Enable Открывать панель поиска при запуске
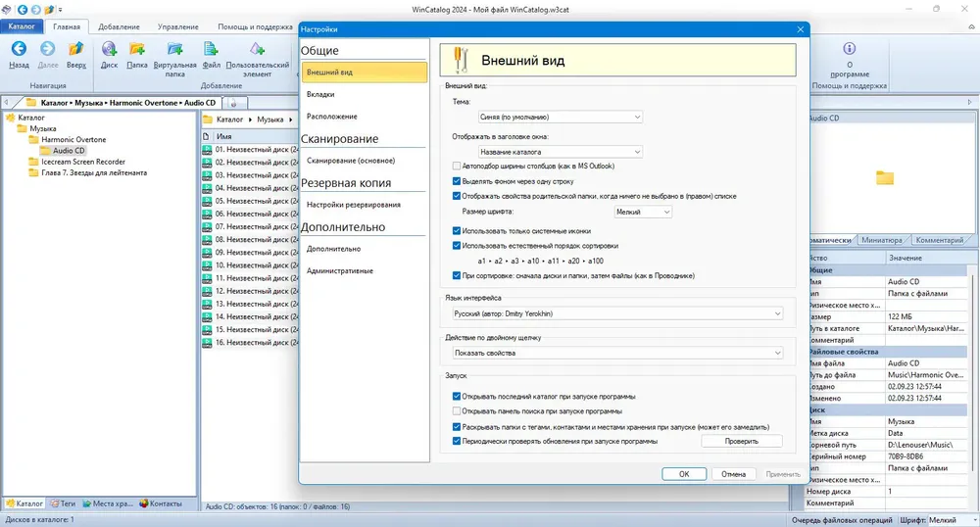 457,411
